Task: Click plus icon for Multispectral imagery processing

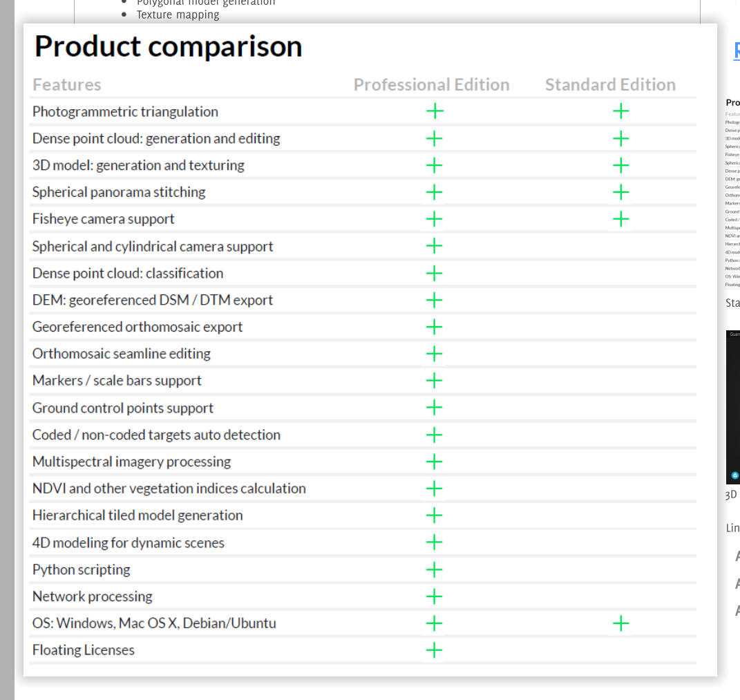Action: click(434, 462)
